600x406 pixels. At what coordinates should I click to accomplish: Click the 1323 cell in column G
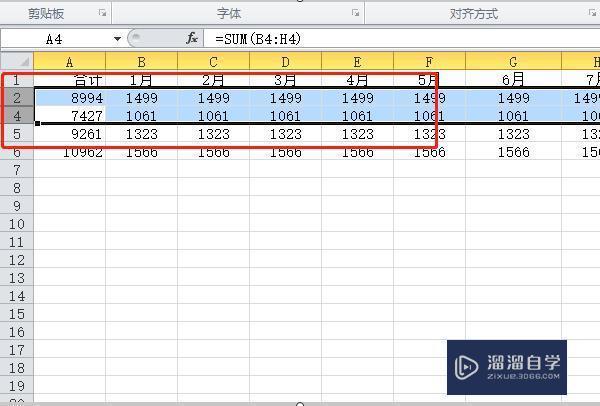pyautogui.click(x=514, y=134)
